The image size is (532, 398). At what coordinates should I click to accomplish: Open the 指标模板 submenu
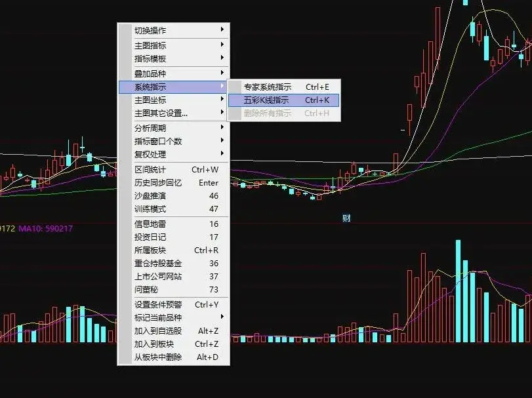pyautogui.click(x=174, y=58)
